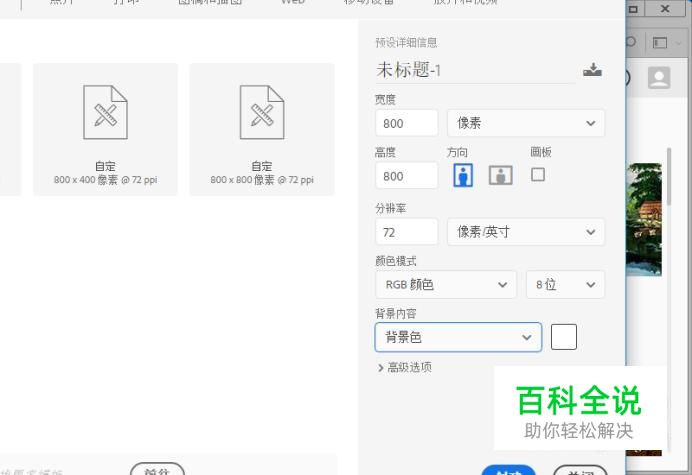Click the 宽度 width input field
The height and width of the screenshot is (475, 692).
coord(406,123)
